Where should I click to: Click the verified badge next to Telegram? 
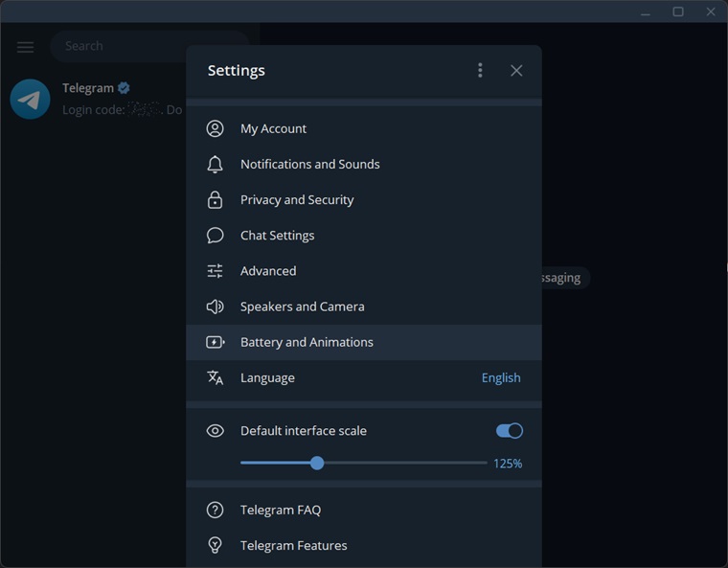click(124, 88)
